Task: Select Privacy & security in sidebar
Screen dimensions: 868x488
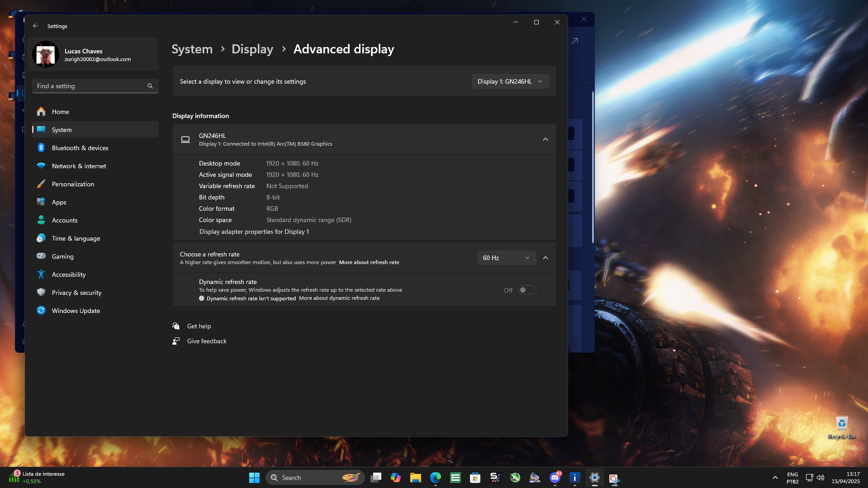Action: point(76,293)
